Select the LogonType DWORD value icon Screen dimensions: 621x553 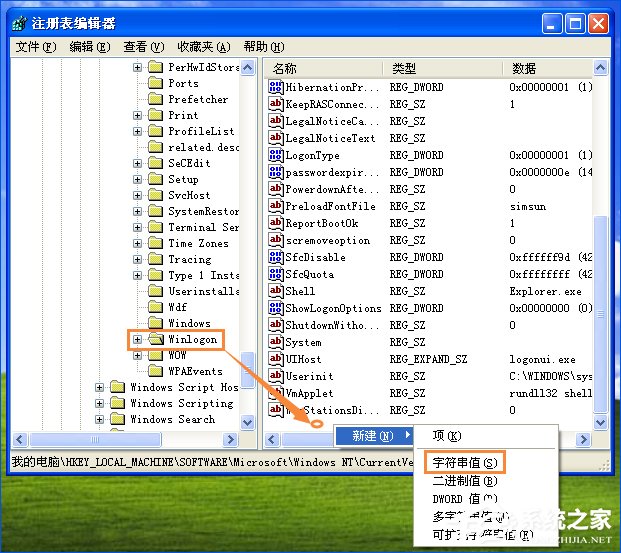coord(276,155)
